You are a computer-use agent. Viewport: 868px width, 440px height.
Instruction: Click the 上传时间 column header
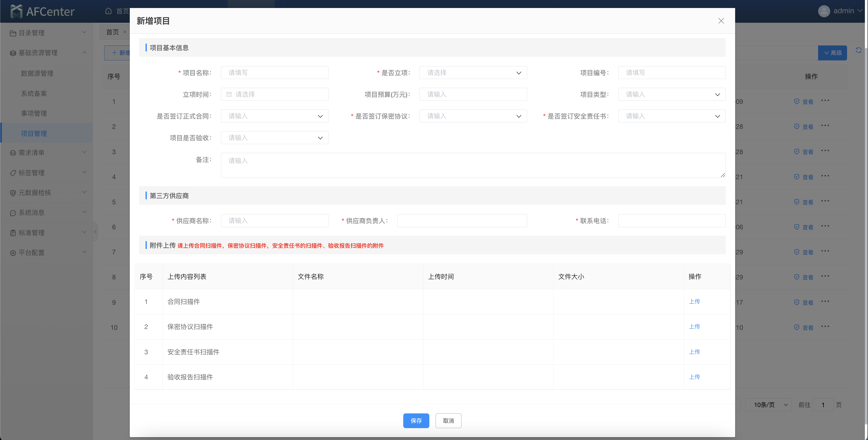(440, 276)
